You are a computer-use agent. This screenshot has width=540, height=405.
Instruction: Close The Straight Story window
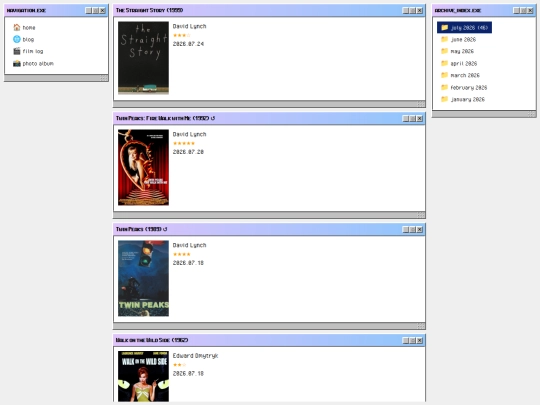tap(419, 11)
